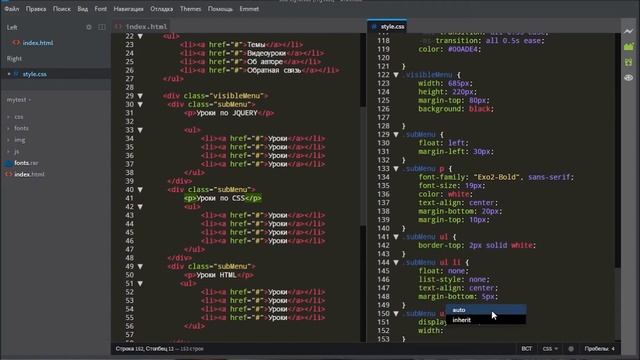The width and height of the screenshot is (640, 360).
Task: Collapse .subMenu ul li rule at line 144
Action: point(396,262)
